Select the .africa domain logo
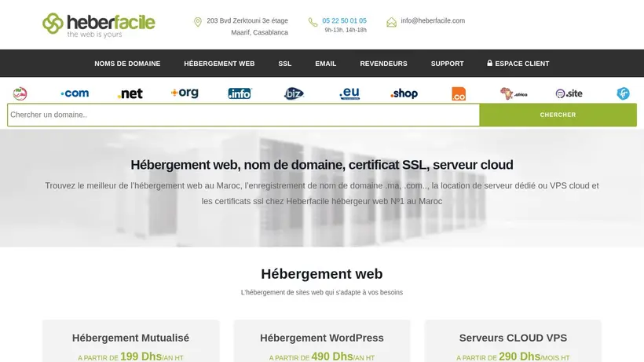This screenshot has width=644, height=362. point(514,93)
